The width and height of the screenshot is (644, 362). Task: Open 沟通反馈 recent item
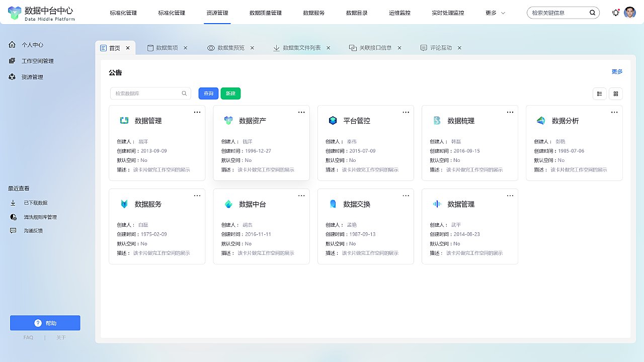[26, 230]
